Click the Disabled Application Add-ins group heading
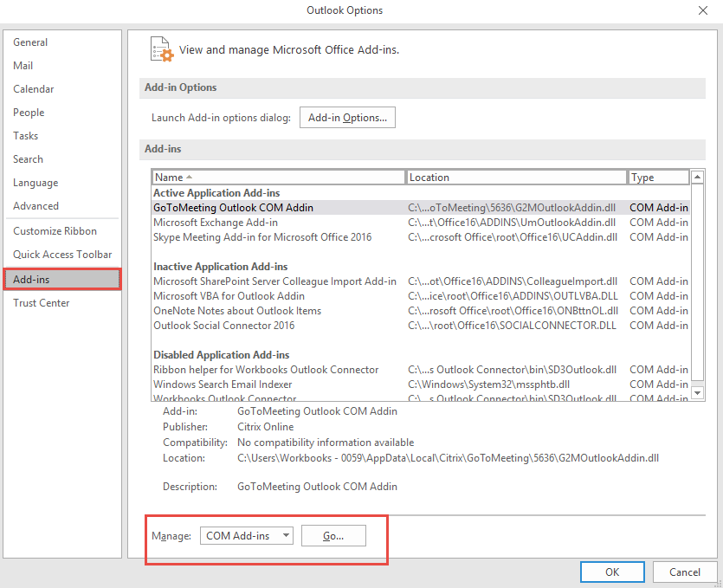The height and width of the screenshot is (588, 723). click(222, 356)
